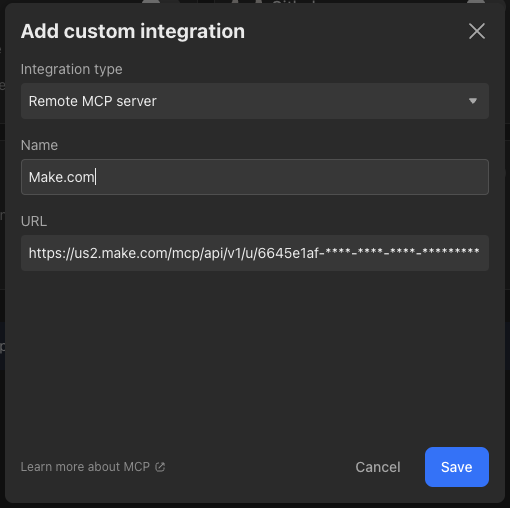Open the Learn more about MCP link

point(85,467)
